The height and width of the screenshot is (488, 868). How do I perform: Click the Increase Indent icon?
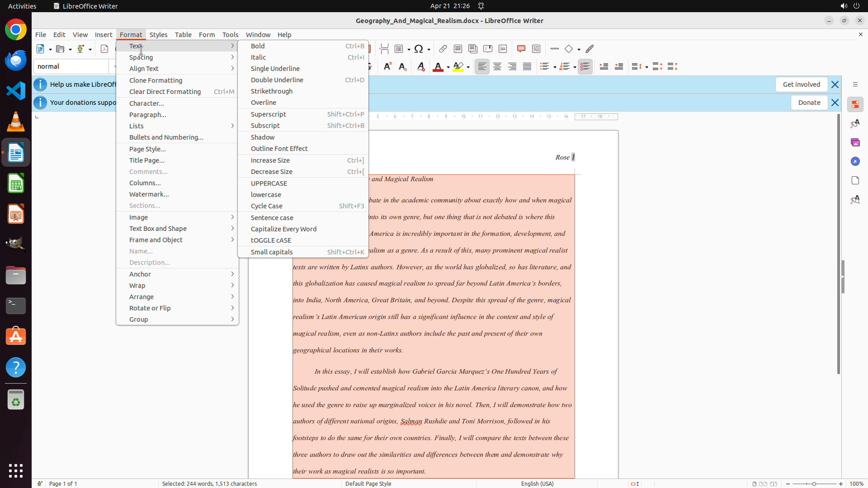pyautogui.click(x=604, y=66)
